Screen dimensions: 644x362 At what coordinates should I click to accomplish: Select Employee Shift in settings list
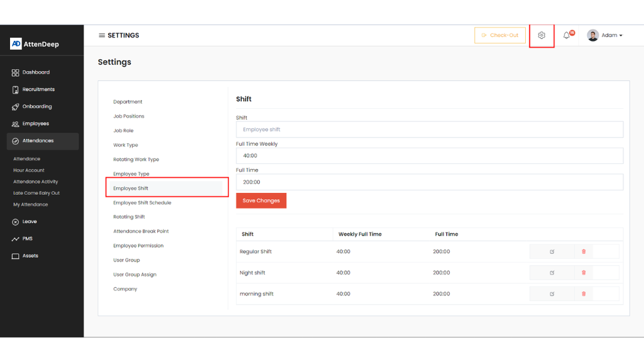click(131, 189)
